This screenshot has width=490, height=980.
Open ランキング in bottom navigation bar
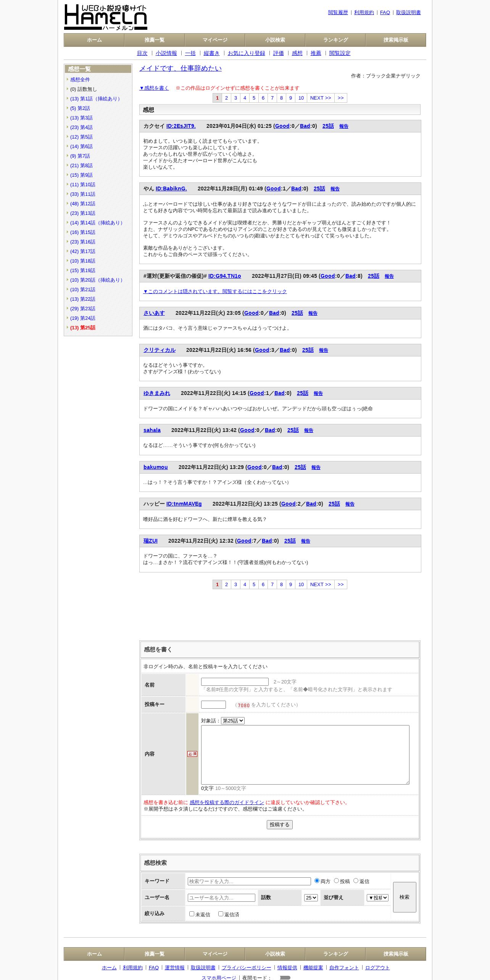tap(335, 954)
